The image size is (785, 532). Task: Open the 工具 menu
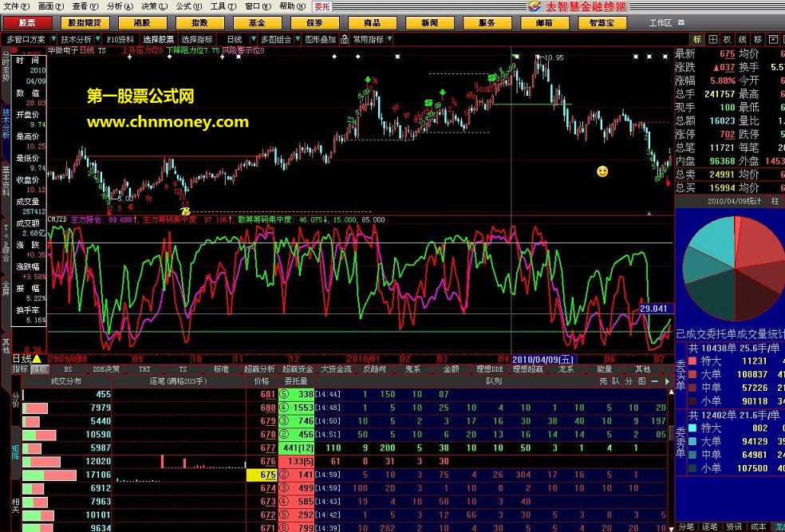pyautogui.click(x=224, y=6)
